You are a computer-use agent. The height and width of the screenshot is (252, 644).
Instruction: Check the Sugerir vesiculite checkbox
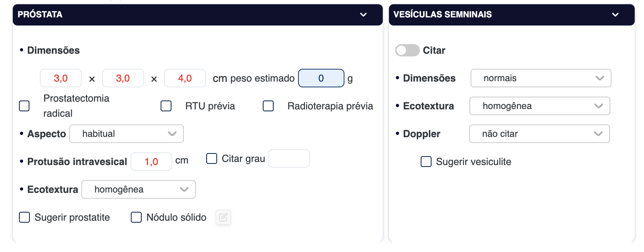(x=426, y=162)
